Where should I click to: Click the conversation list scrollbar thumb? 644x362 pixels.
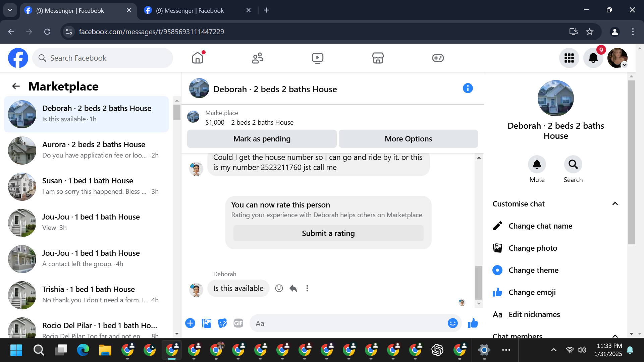pos(177,112)
